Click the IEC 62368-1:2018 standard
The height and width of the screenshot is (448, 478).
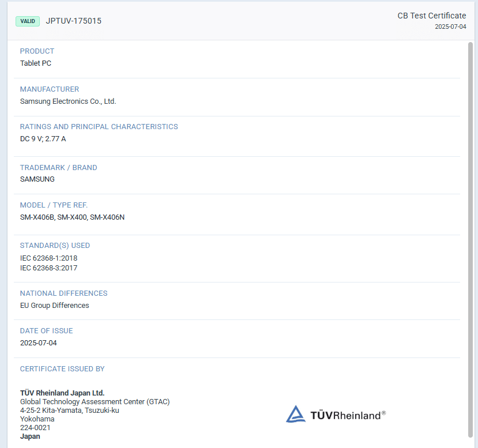pyautogui.click(x=48, y=258)
